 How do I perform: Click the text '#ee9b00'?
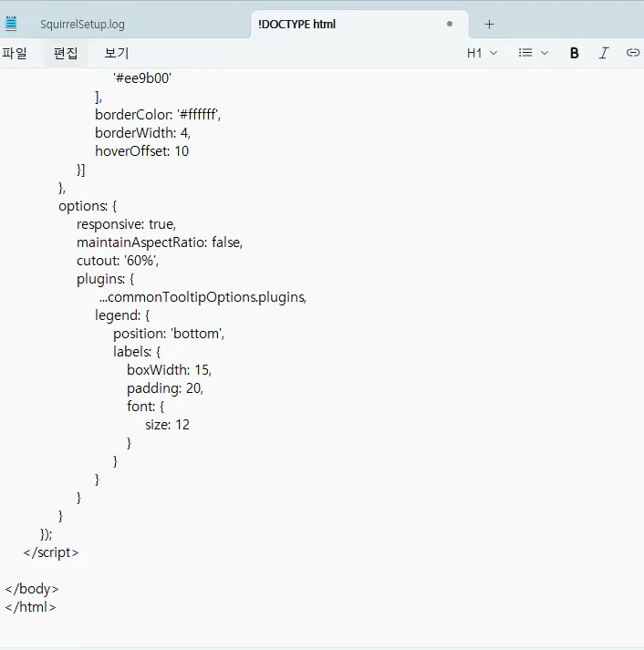point(142,78)
